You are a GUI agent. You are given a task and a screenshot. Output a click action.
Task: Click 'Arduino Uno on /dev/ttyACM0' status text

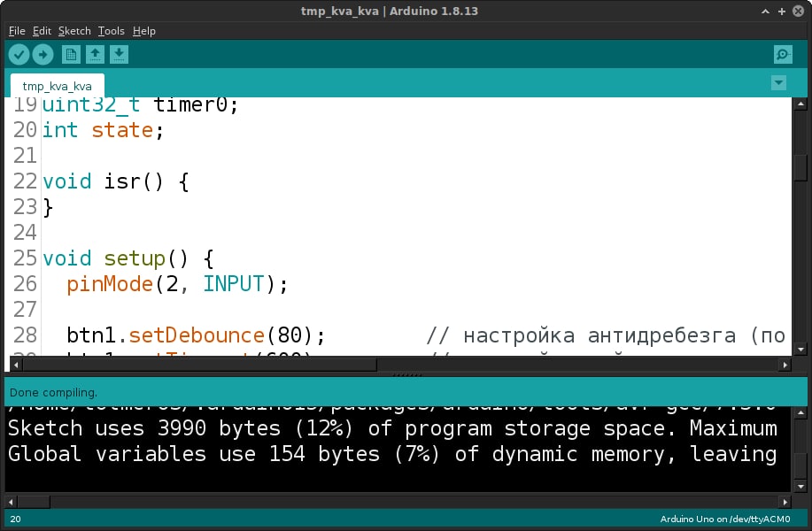[x=725, y=519]
